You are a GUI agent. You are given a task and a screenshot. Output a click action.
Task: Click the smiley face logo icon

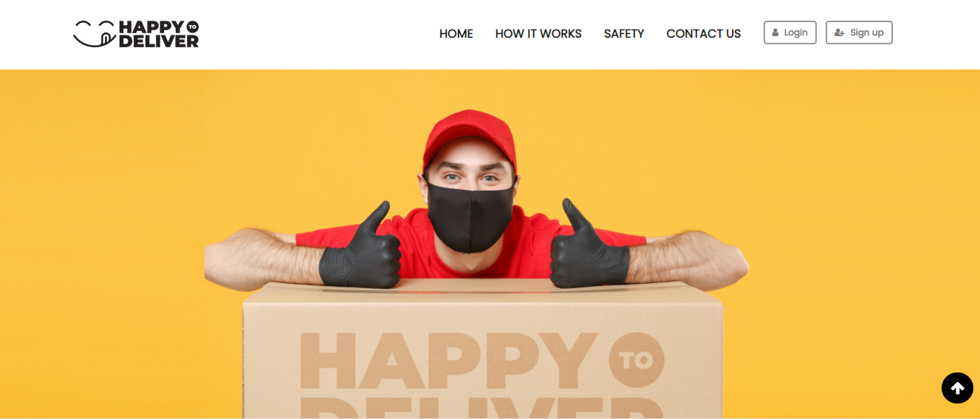(95, 34)
